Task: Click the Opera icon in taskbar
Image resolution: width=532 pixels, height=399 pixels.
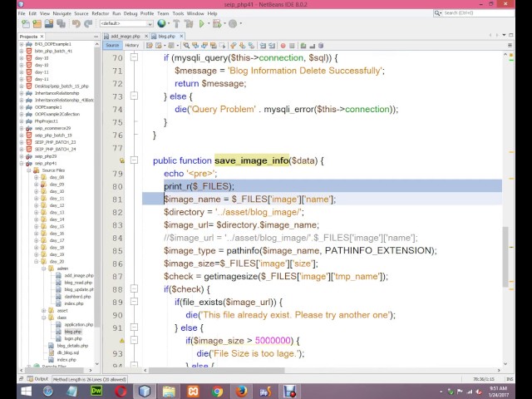Action: pyautogui.click(x=121, y=391)
